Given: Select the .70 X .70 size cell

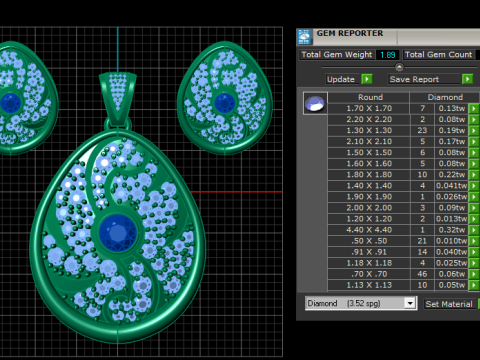Looking at the screenshot, I should point(369,274).
